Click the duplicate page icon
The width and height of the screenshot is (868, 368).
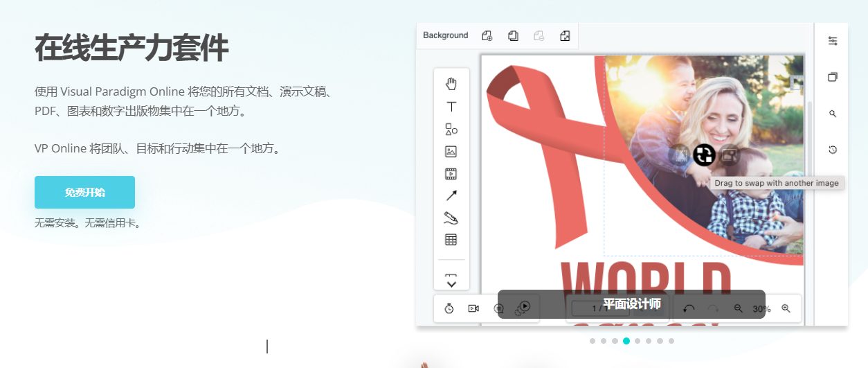tap(513, 35)
